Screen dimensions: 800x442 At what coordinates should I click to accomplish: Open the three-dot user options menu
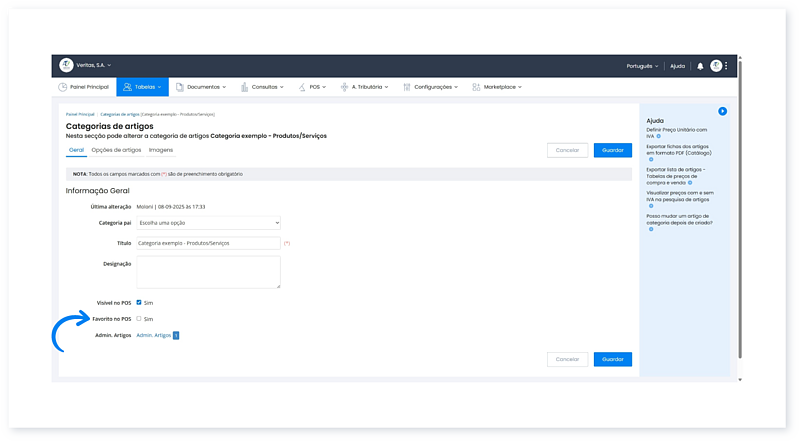point(727,66)
